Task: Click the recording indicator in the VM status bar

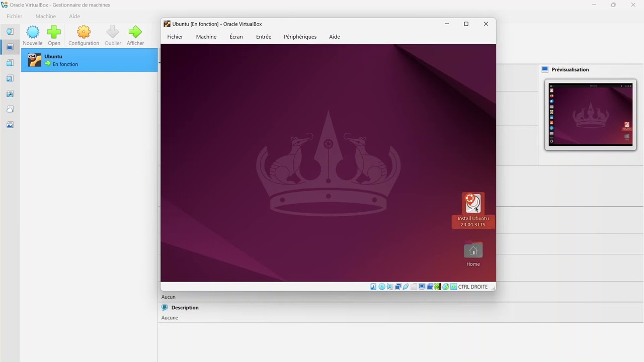Action: point(430,287)
